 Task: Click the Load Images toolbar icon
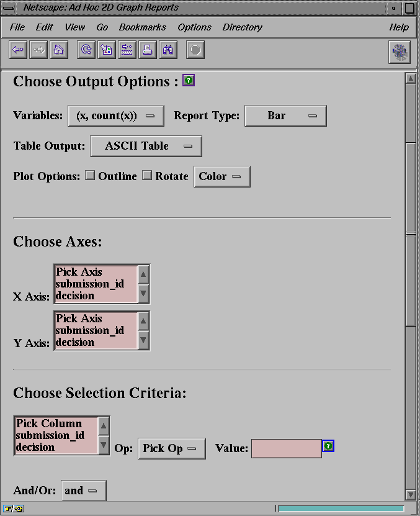pyautogui.click(x=107, y=50)
